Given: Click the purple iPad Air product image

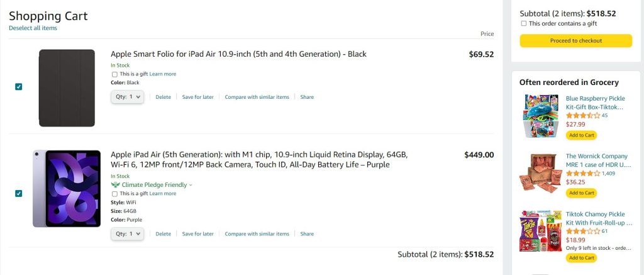Looking at the screenshot, I should click(x=67, y=188).
